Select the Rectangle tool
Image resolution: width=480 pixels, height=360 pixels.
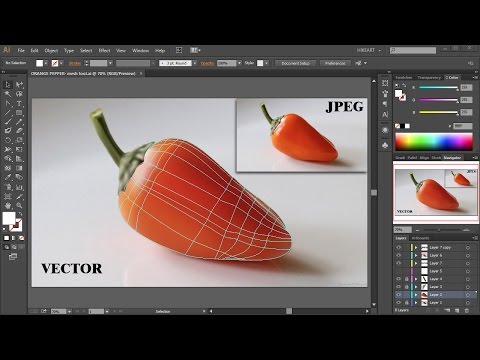pyautogui.click(x=19, y=113)
